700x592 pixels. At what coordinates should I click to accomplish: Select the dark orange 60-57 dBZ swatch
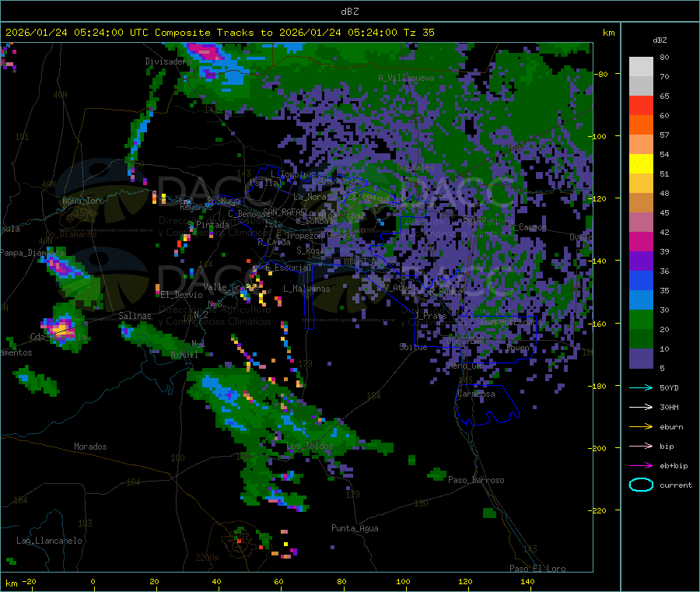(641, 125)
